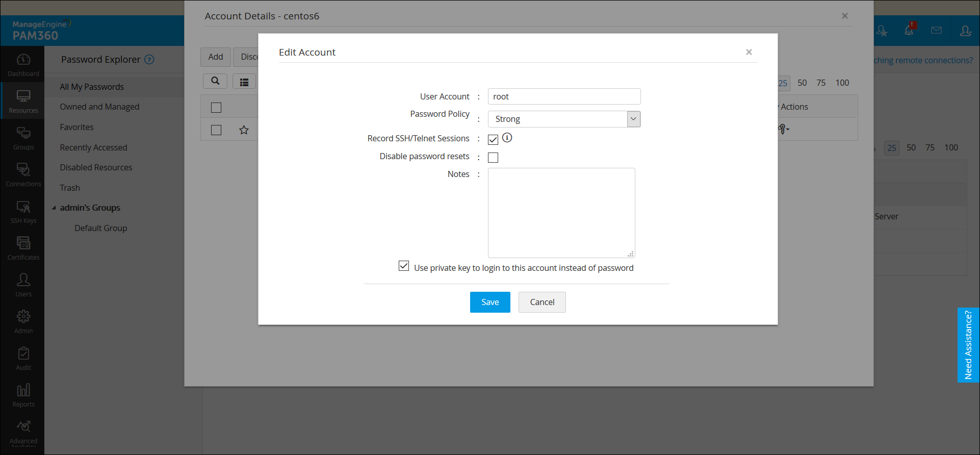
Task: Open the user profile icon in header
Action: pos(965,31)
